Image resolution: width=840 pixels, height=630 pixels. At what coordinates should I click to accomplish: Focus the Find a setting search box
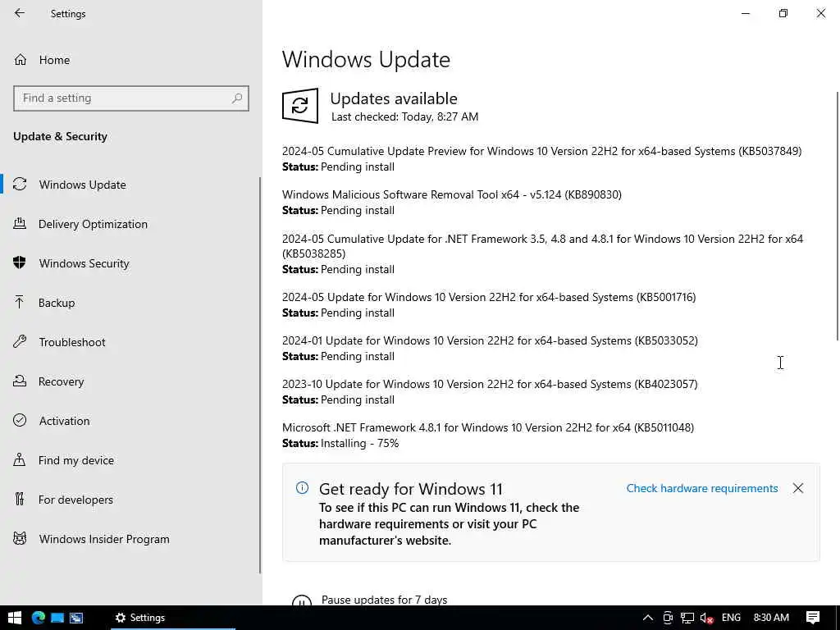[x=131, y=98]
